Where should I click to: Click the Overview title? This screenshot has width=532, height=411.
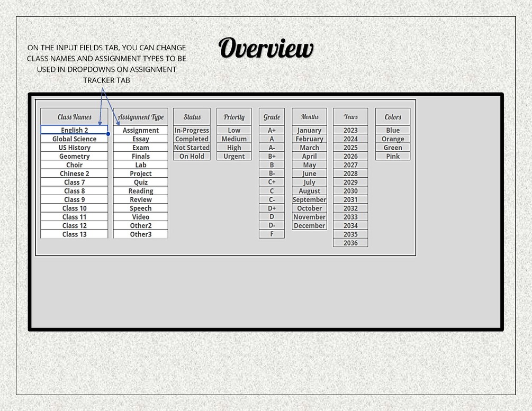266,48
